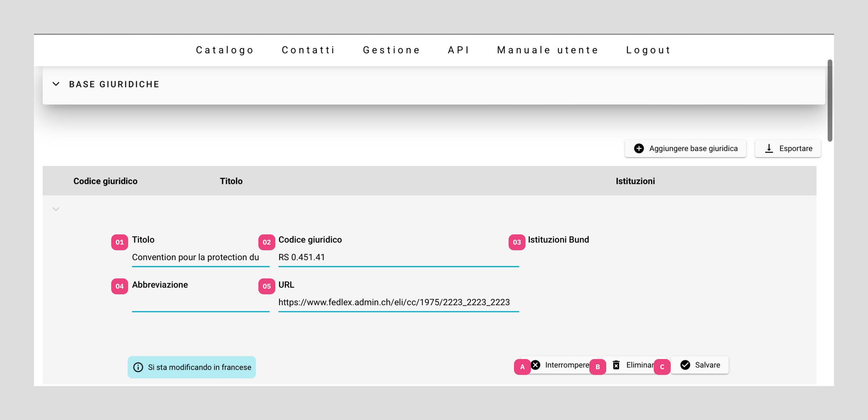Click in the Titolo input field
Viewport: 868px width, 420px height.
200,257
